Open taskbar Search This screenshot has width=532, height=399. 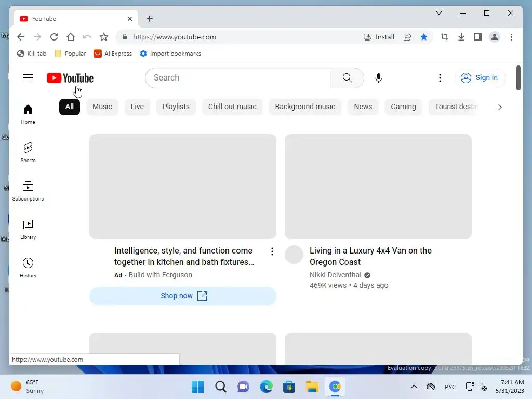tap(220, 387)
